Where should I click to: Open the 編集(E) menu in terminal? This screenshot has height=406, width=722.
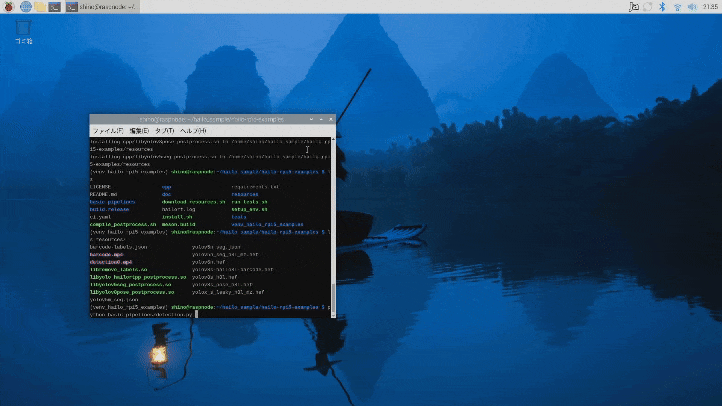point(139,131)
